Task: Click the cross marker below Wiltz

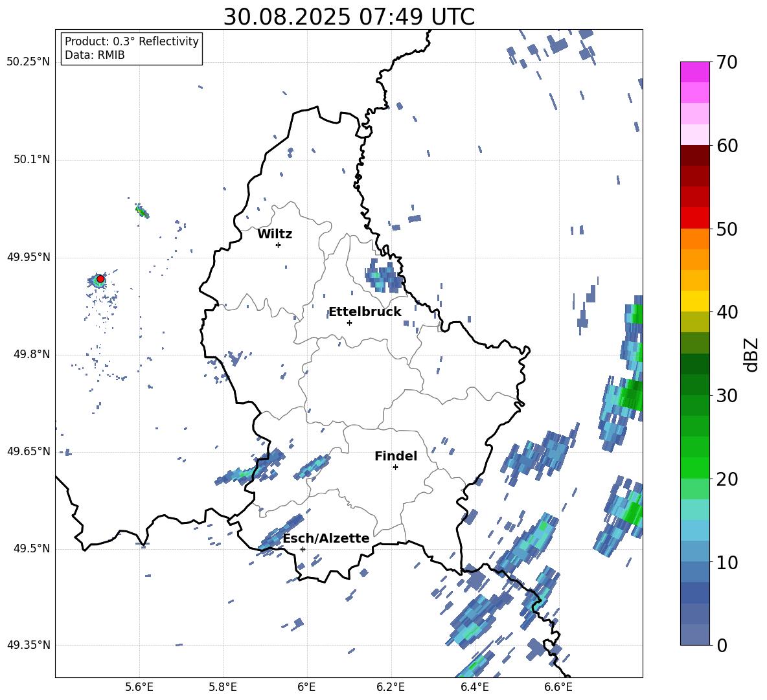Action: [x=279, y=245]
